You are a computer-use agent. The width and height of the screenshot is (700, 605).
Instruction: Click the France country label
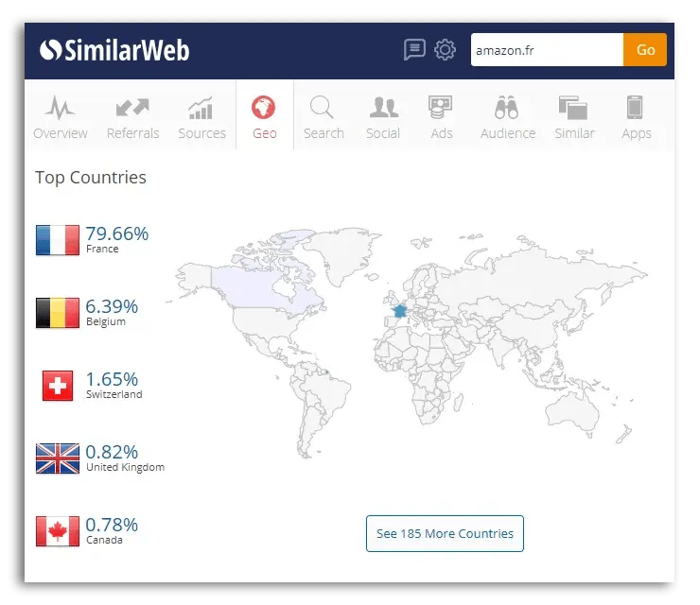102,249
